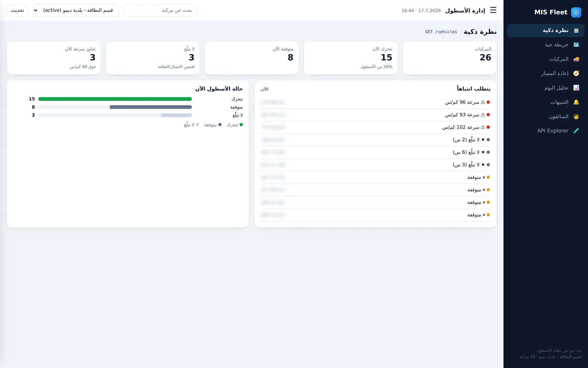Click the test-tube icon beside API Explorer
588x368 pixels.
[576, 131]
